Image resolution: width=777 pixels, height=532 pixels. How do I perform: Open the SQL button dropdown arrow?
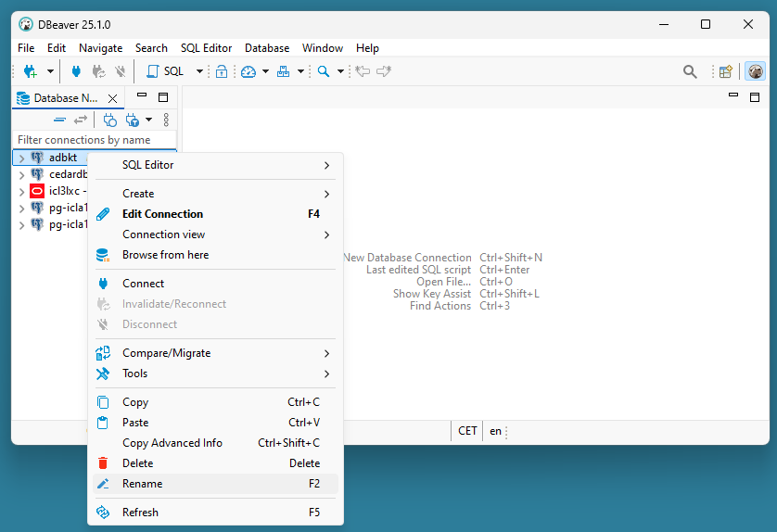pos(199,71)
